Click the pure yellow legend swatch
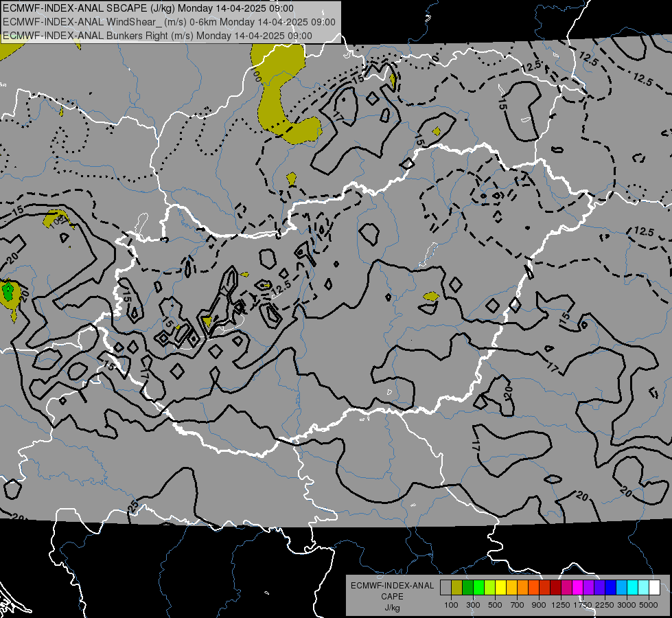 [500, 587]
